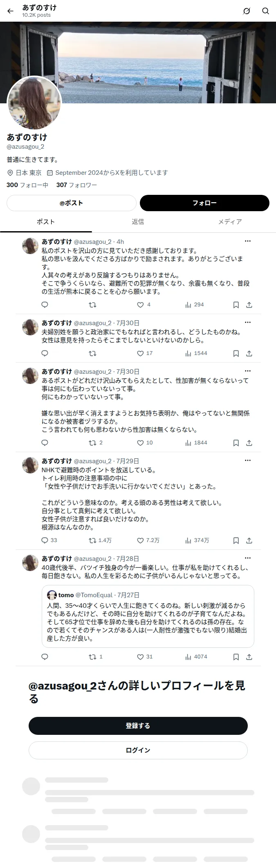Open the search magnifier icon
This screenshot has height=868, width=276.
[265, 11]
